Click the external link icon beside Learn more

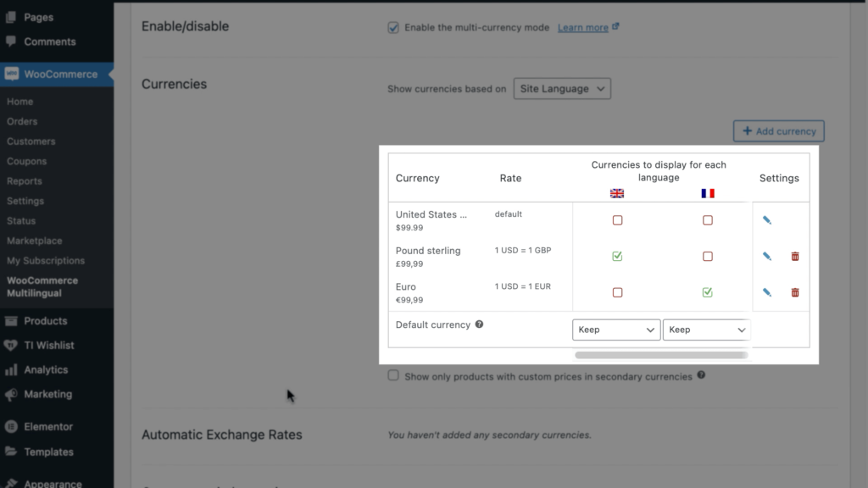pos(615,26)
